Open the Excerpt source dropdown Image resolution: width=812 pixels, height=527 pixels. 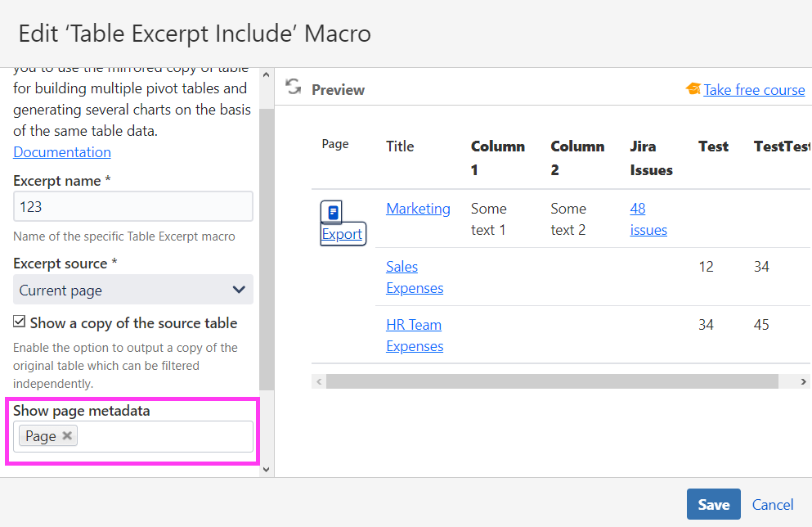[x=133, y=290]
